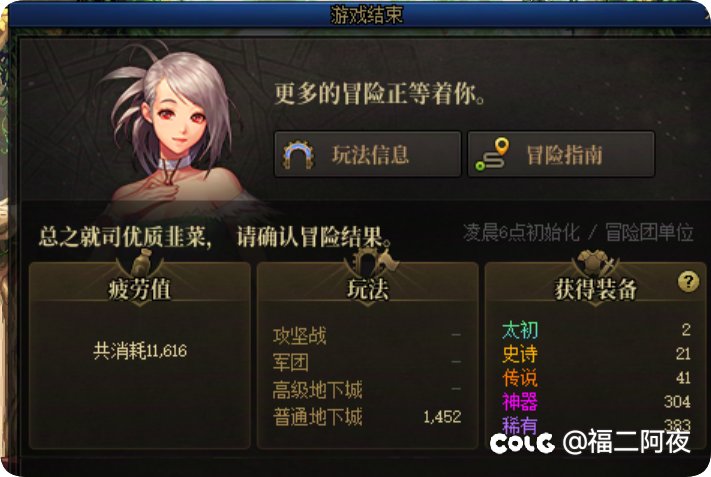Click the route pin icon in 冒险指南

point(492,155)
